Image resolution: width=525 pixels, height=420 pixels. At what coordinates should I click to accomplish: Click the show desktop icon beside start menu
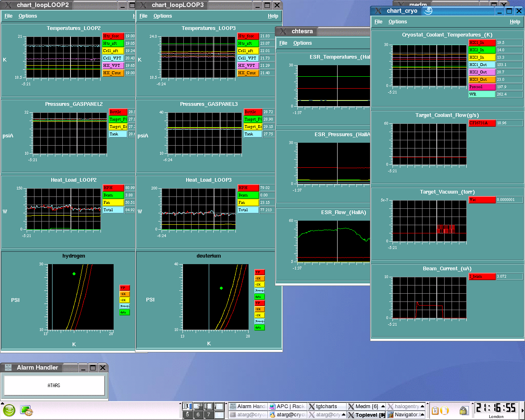(26, 410)
